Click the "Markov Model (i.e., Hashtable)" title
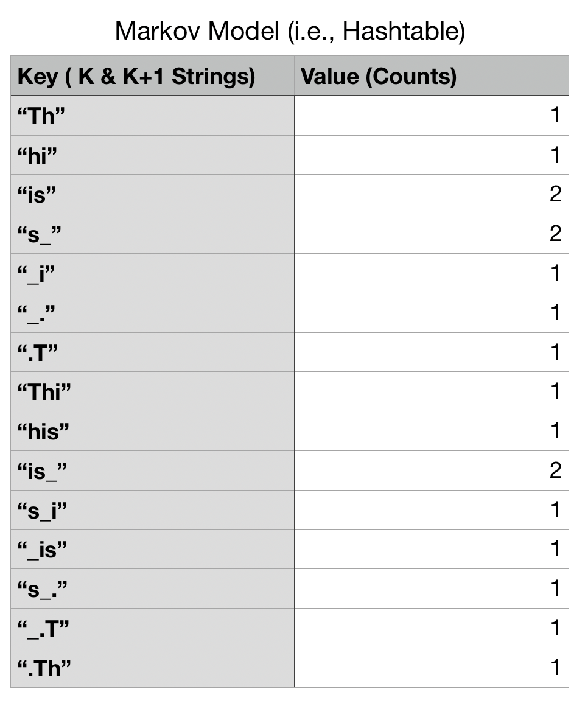 (290, 31)
